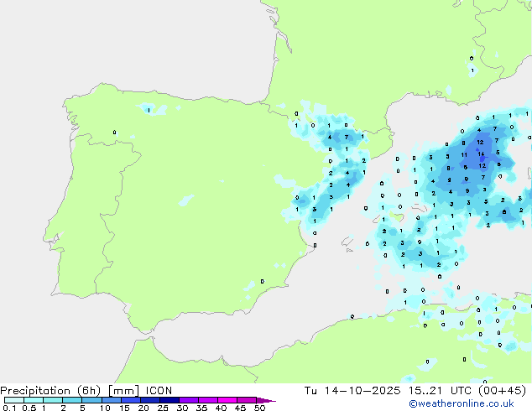Click the over-50 arrow tip of the legend

click(266, 400)
